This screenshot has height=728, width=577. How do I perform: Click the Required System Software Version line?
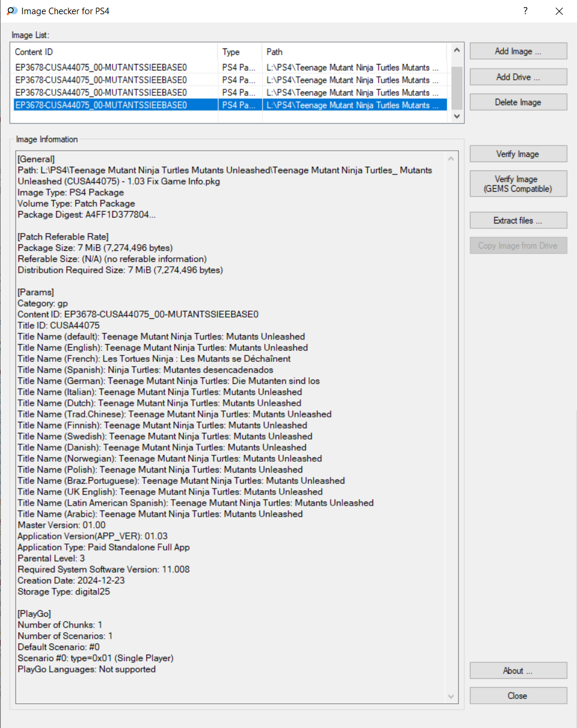[x=103, y=569]
